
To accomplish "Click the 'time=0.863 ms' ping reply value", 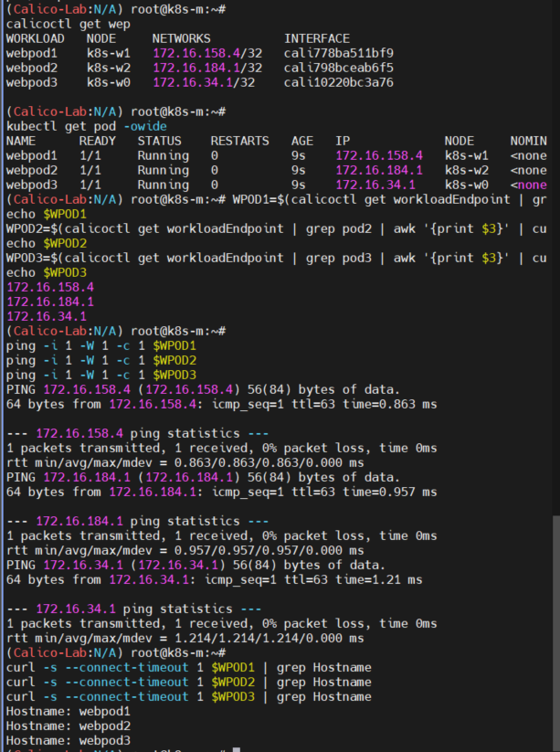I will click(390, 404).
